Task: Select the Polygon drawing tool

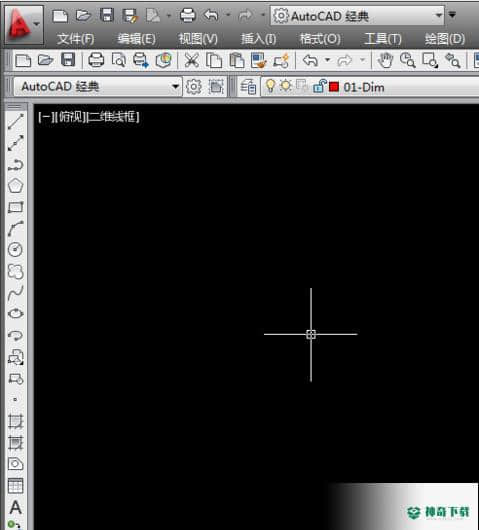Action: coord(16,186)
